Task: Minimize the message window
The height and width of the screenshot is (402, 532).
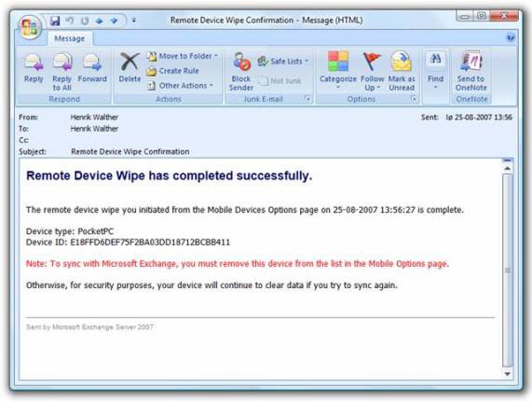Action: tap(465, 16)
